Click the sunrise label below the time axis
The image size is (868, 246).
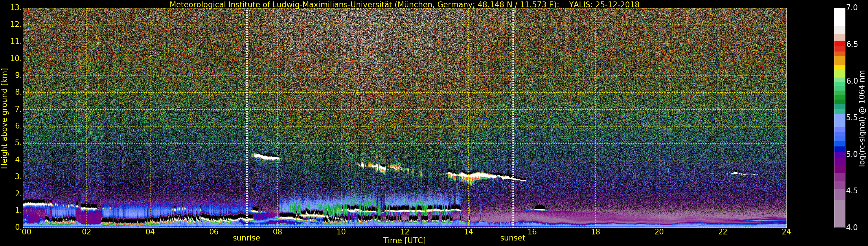246,238
